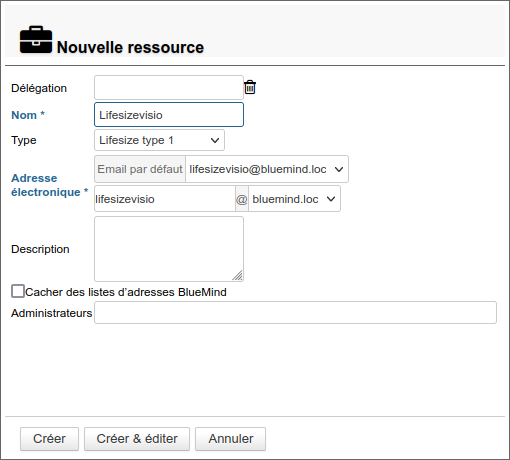510x460 pixels.
Task: Click the email local part field lifesizevisio
Action: point(165,199)
